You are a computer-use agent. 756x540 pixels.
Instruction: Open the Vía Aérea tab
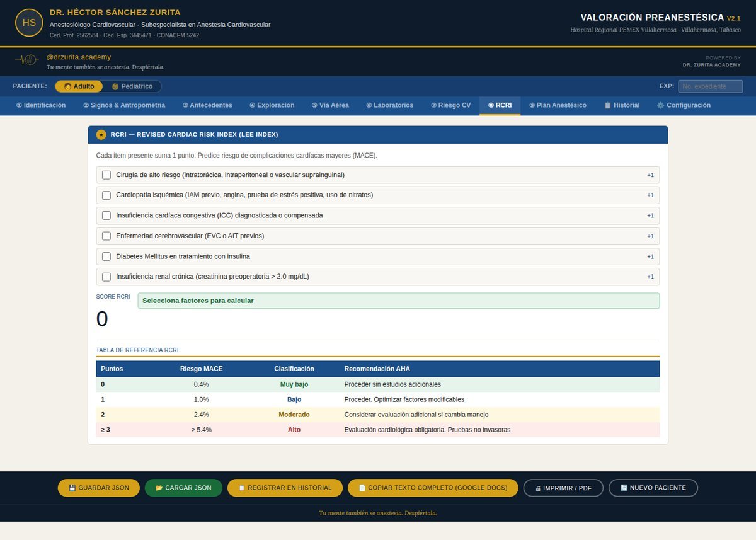pyautogui.click(x=330, y=105)
